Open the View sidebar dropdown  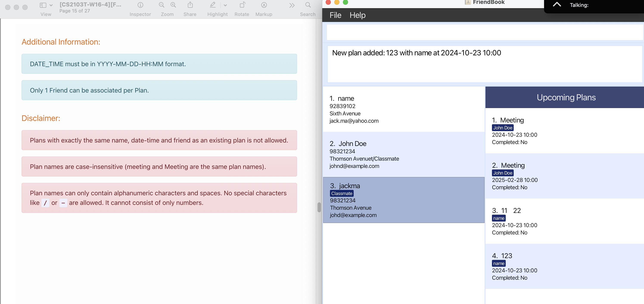(x=46, y=5)
